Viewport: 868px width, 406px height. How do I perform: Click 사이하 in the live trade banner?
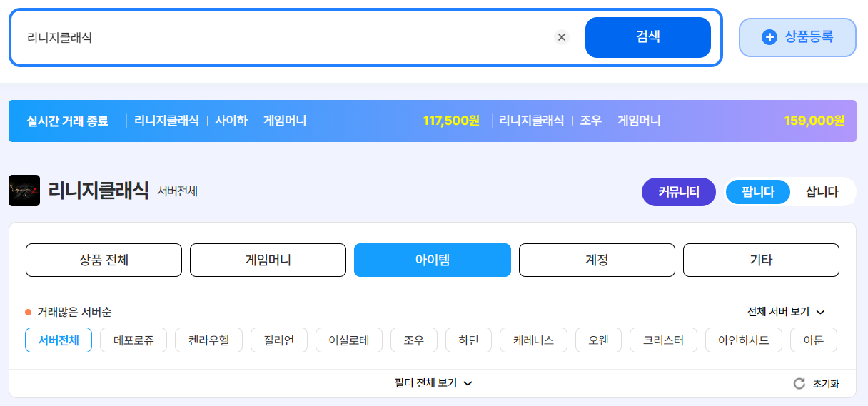click(x=231, y=121)
